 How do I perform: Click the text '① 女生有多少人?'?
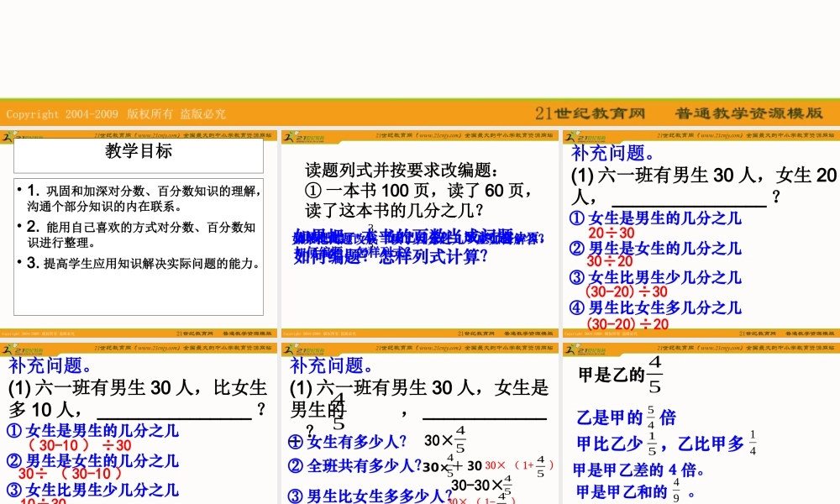tap(347, 442)
